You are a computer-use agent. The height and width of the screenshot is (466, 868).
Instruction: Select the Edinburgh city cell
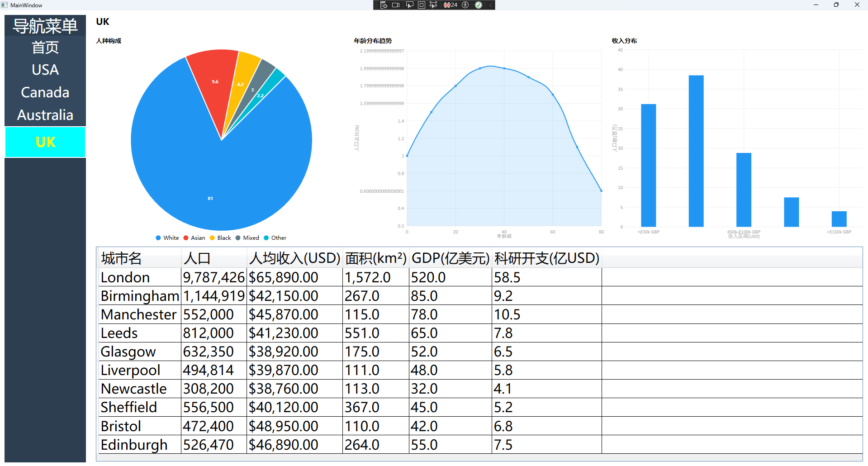(x=140, y=445)
